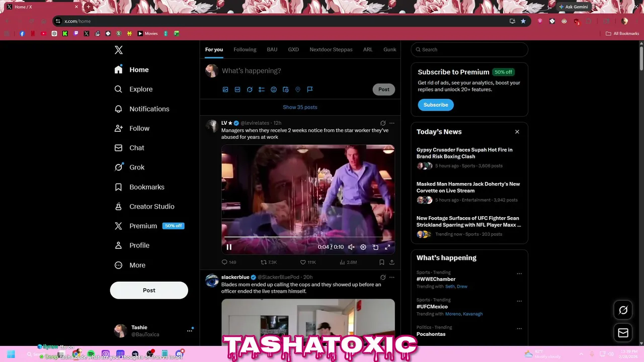Click the Search box
The image size is (644, 362).
[469, 50]
